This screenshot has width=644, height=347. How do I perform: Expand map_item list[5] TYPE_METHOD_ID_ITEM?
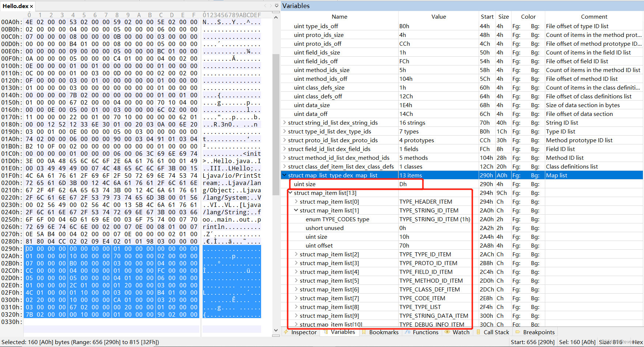(296, 280)
